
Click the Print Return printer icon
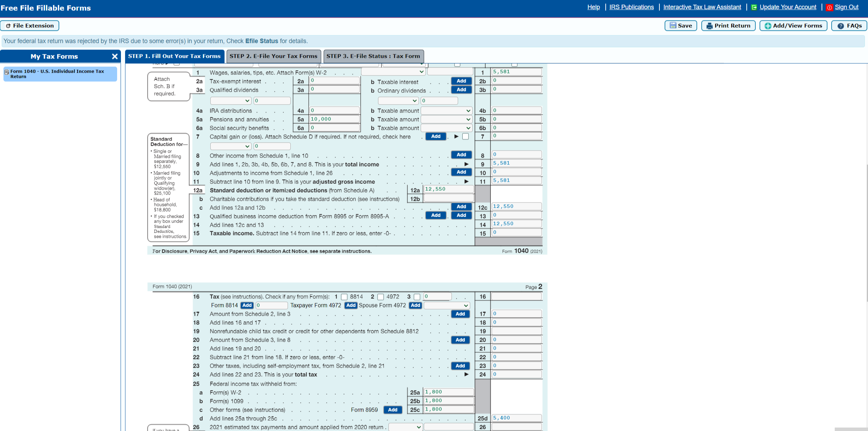coord(709,26)
